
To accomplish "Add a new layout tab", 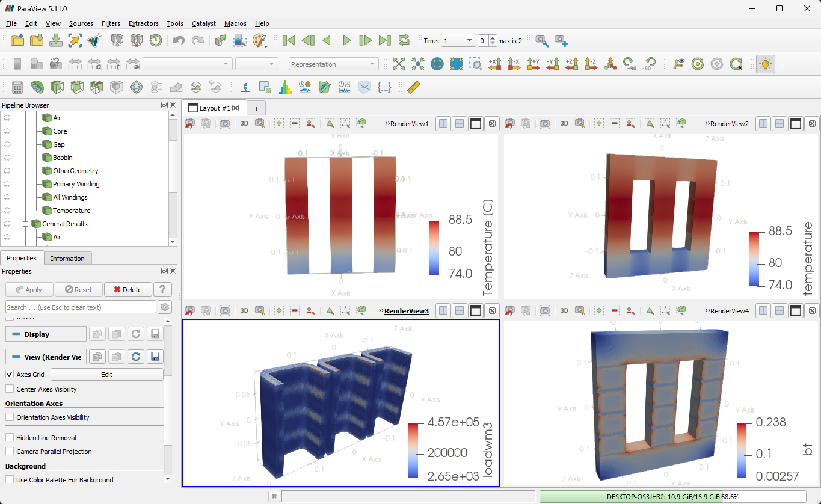I will pyautogui.click(x=256, y=109).
